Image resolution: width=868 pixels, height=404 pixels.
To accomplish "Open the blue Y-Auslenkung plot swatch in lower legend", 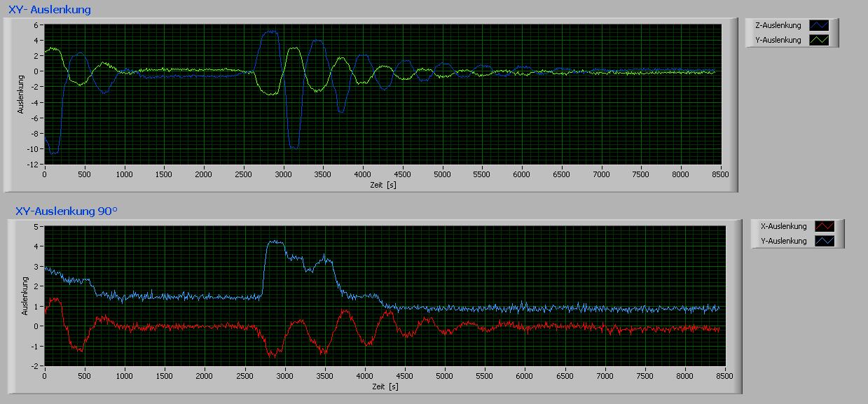I will tap(824, 241).
